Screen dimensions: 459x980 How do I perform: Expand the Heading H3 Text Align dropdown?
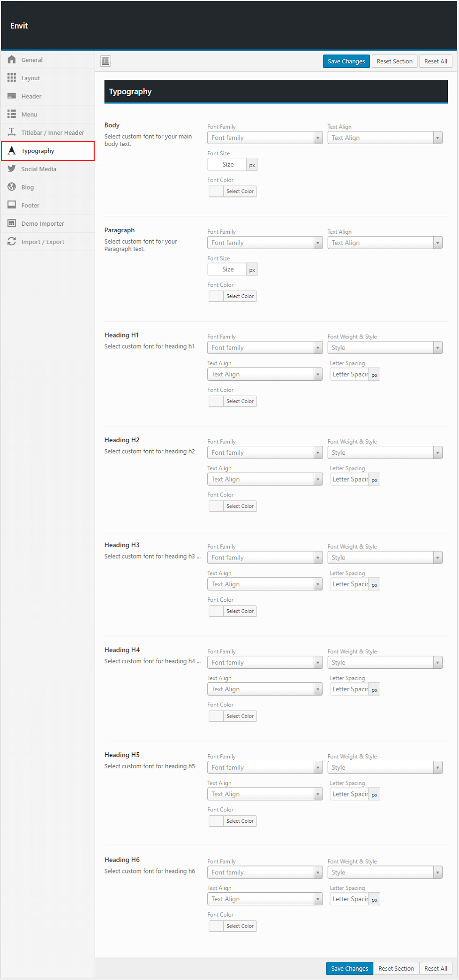point(265,584)
